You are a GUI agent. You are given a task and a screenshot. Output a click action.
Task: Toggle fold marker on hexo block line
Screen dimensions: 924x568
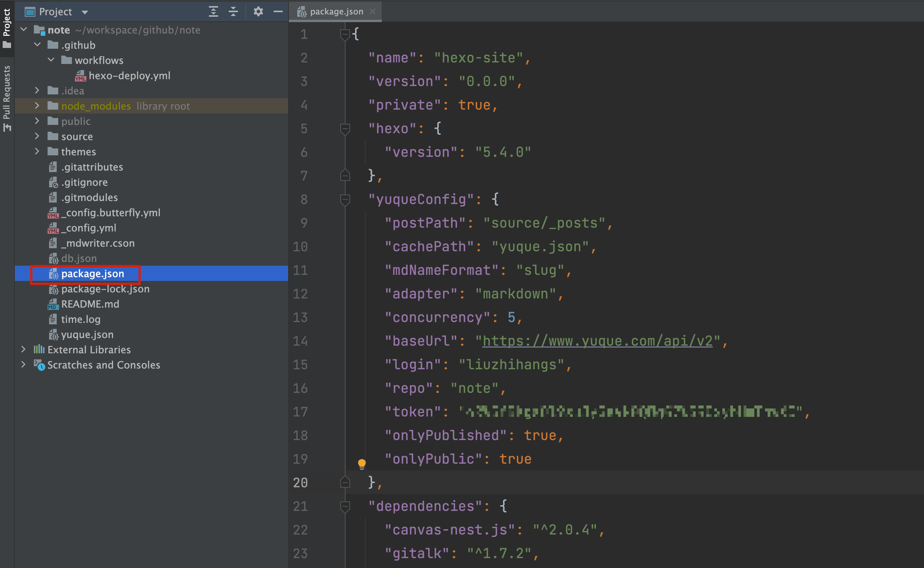point(345,129)
